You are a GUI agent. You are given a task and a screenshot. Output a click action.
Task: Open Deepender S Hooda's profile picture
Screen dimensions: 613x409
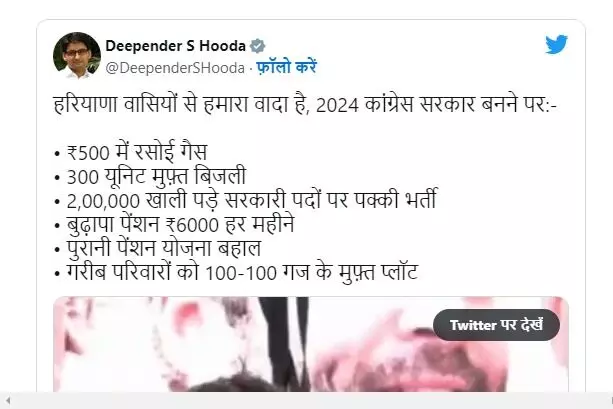click(77, 55)
